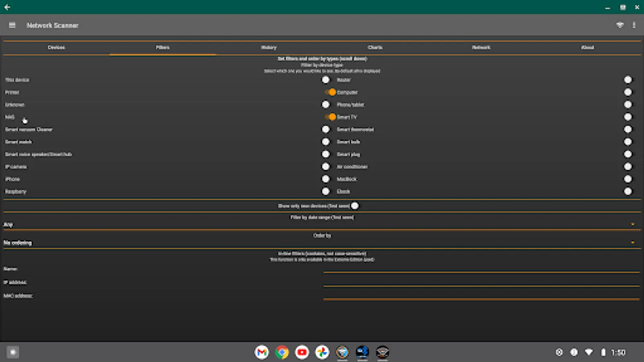
Task: Expand the Order by dropdown No ordering
Action: pos(322,243)
